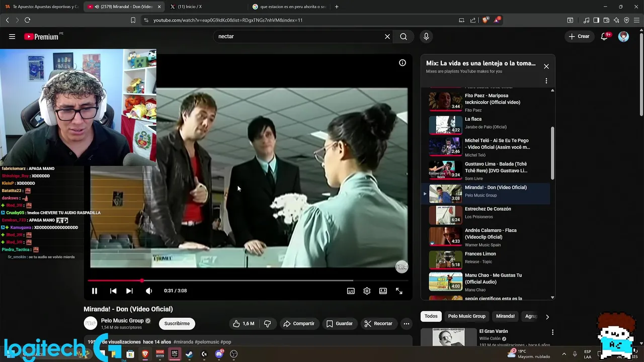Viewport: 644px width, 362px height.
Task: Open Brave Rewards triangle icon
Action: pyautogui.click(x=497, y=20)
